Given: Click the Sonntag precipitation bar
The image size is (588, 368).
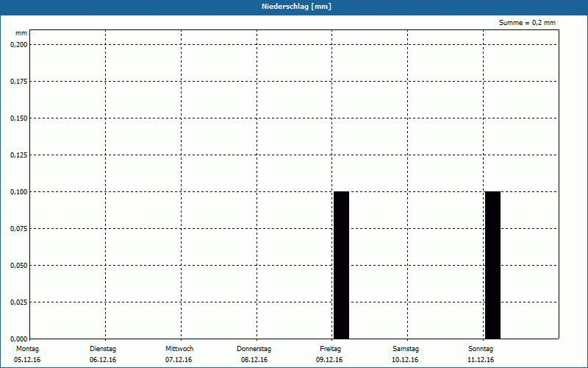Looking at the screenshot, I should coord(492,265).
